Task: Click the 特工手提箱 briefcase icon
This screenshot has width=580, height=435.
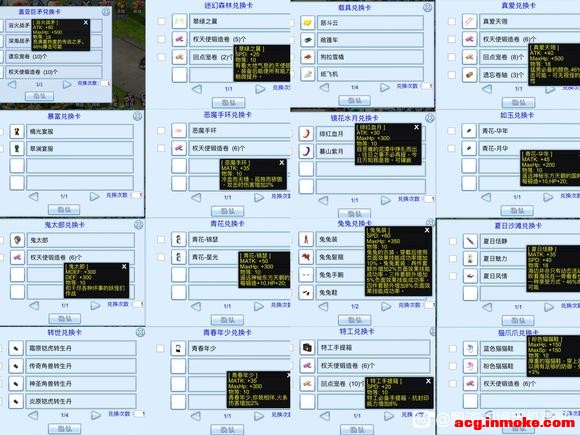Action: tap(307, 348)
